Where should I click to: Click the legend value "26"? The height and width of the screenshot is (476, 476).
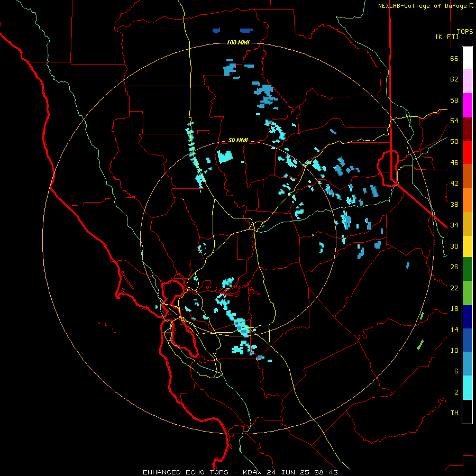(454, 267)
